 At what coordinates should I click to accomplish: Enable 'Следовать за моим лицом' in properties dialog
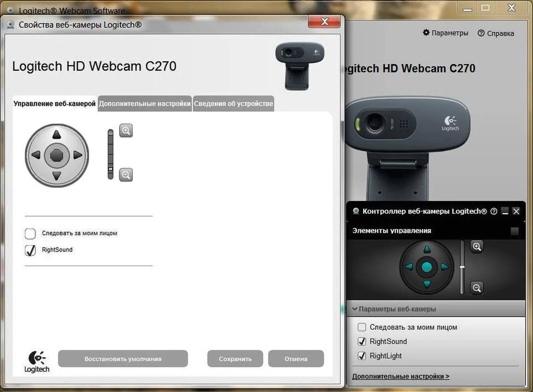tap(30, 234)
